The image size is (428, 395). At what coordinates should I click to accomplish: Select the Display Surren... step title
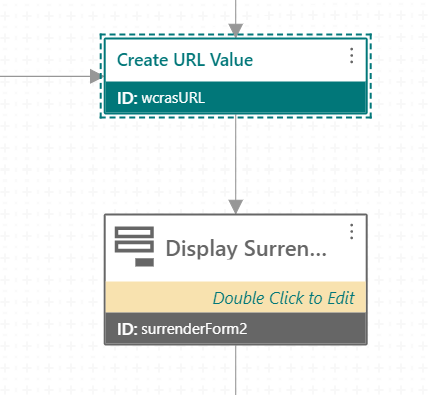click(246, 249)
